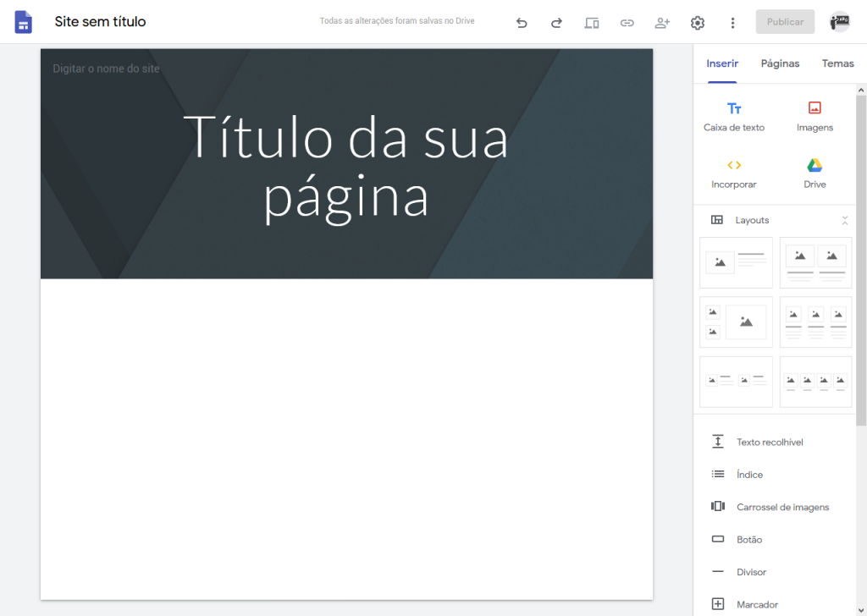867x616 pixels.
Task: Insert a Texto recolhível element
Action: point(769,442)
